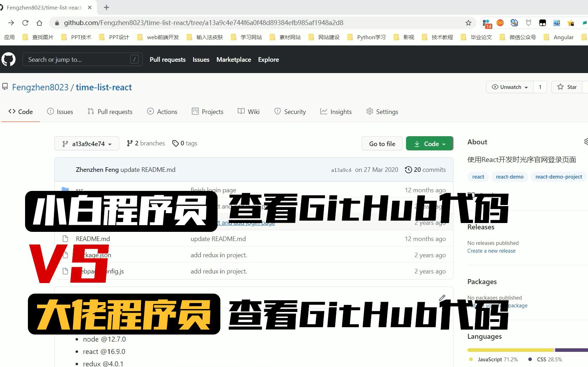Edit README with the pencil icon
Viewport: 588px width, 367px height.
(442, 298)
